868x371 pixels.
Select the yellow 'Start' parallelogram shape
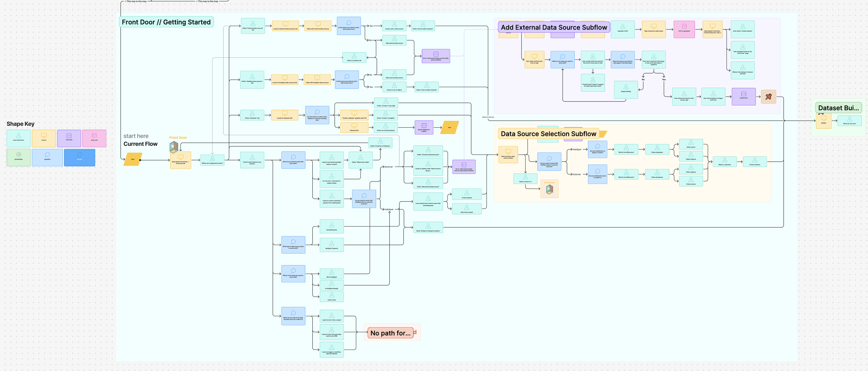pos(133,159)
